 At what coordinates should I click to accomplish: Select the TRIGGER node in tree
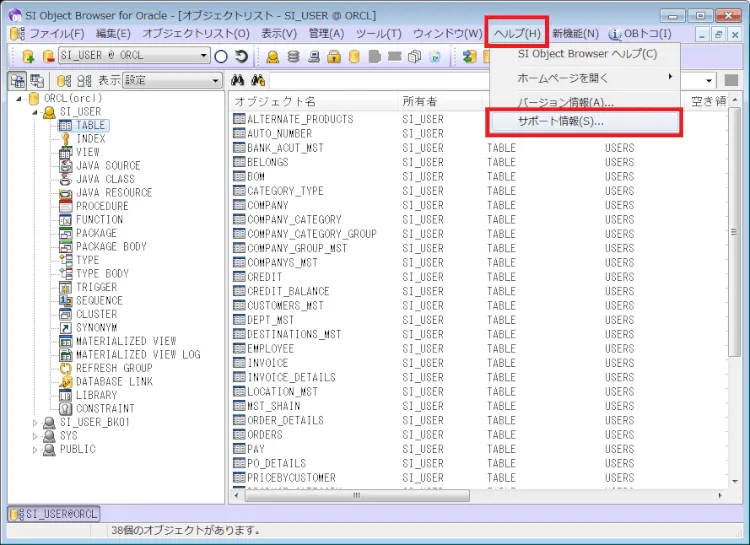(96, 287)
